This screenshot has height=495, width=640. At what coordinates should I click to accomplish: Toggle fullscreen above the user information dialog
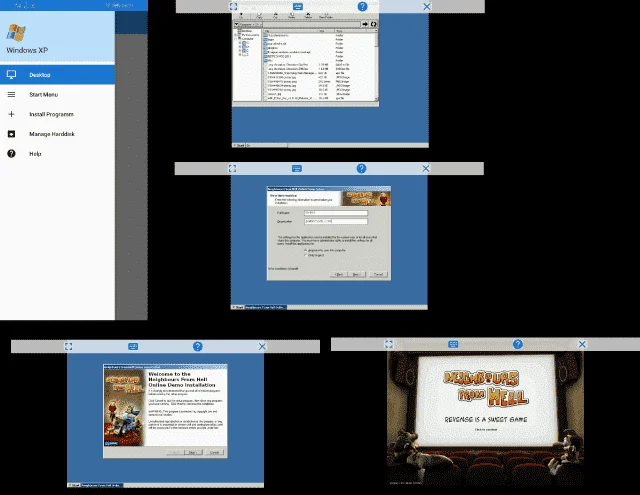point(232,169)
